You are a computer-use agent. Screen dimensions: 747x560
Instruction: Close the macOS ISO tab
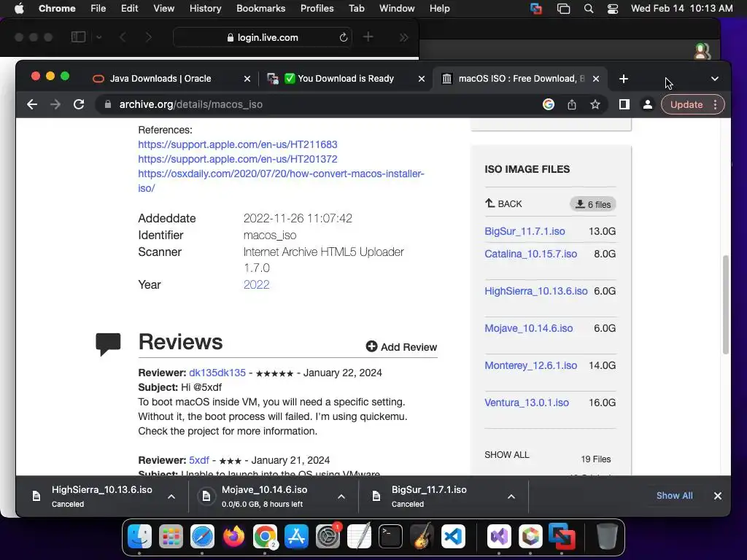[596, 79]
